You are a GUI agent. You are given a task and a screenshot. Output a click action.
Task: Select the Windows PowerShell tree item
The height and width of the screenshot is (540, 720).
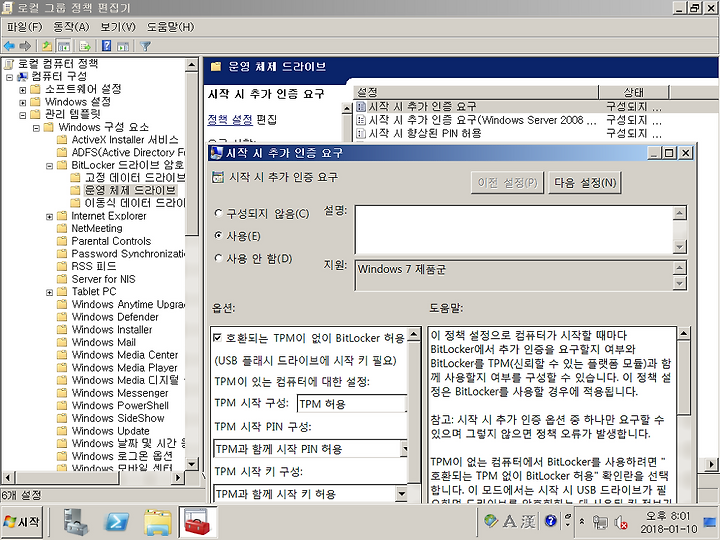click(x=120, y=406)
